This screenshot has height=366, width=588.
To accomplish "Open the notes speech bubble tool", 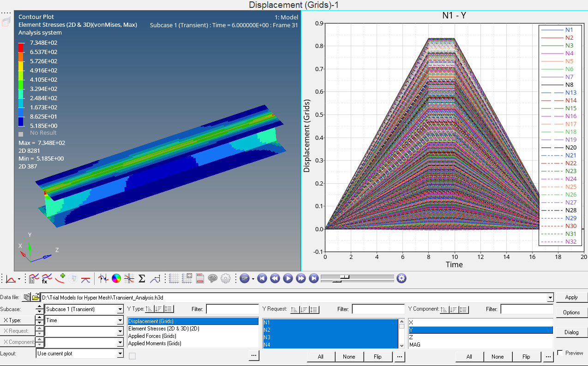I will click(212, 278).
